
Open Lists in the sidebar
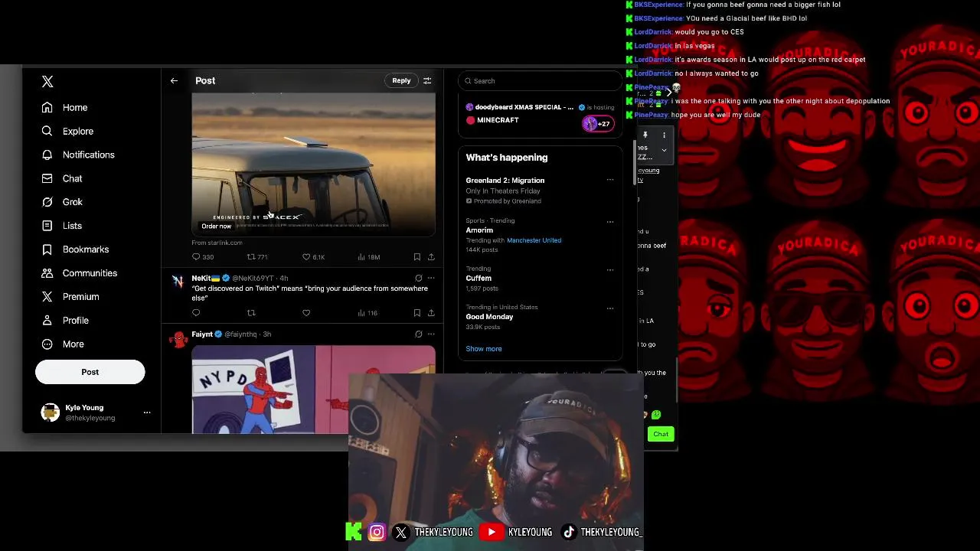pos(62,226)
